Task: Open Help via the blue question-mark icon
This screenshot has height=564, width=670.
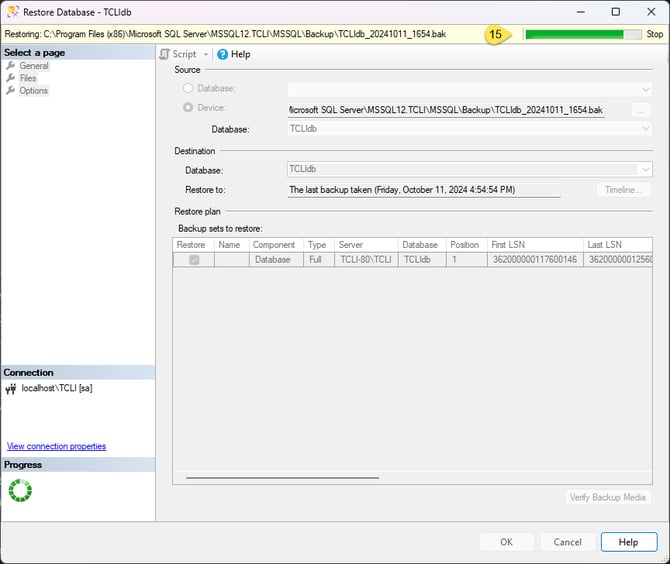Action: coord(222,54)
